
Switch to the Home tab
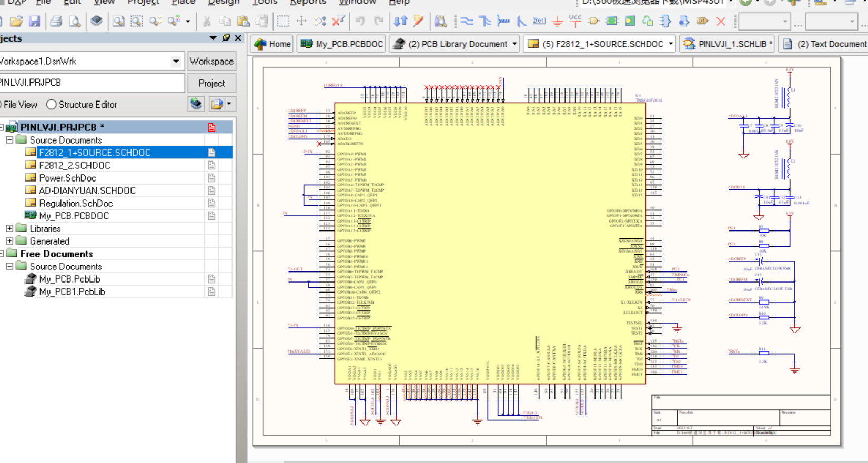click(272, 44)
